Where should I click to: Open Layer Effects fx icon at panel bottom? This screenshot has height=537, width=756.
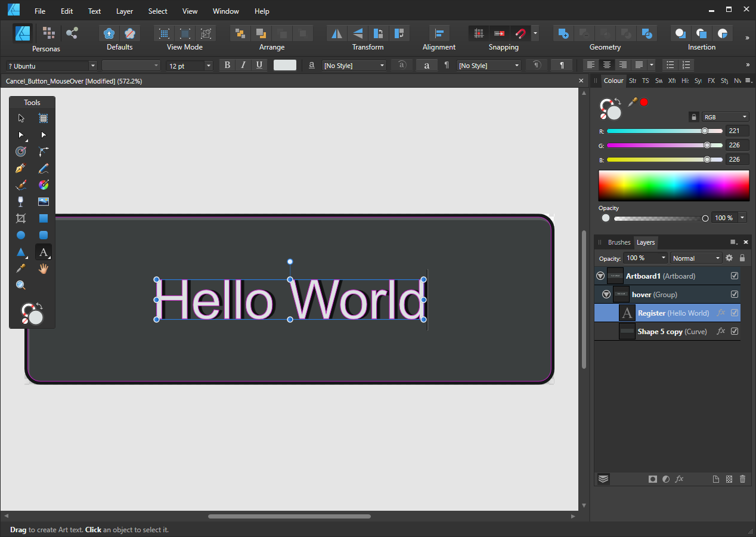679,479
